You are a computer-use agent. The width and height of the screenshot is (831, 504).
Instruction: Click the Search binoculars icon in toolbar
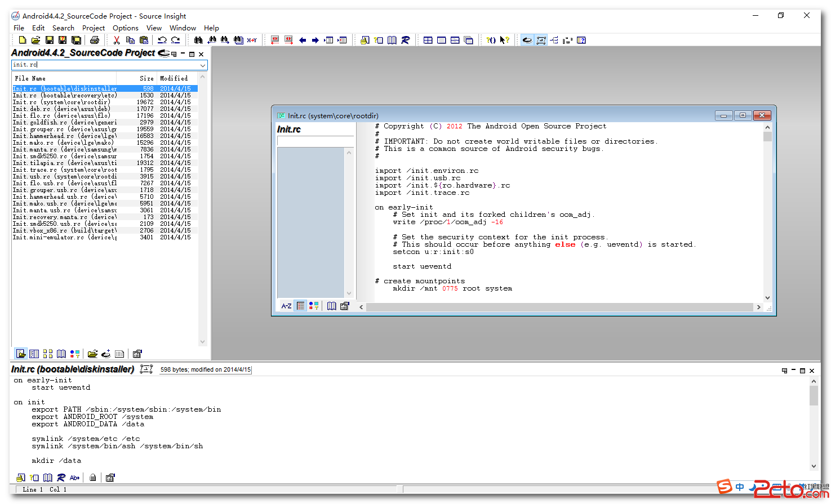pyautogui.click(x=198, y=40)
